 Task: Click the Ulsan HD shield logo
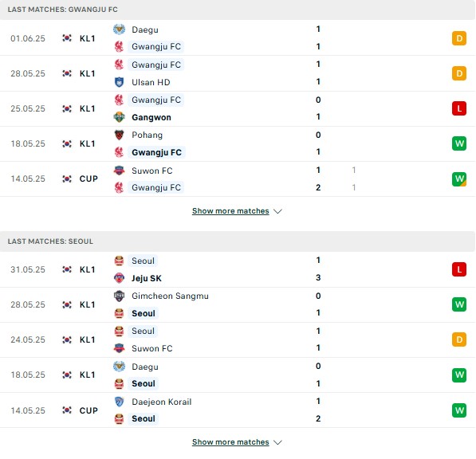[119, 82]
